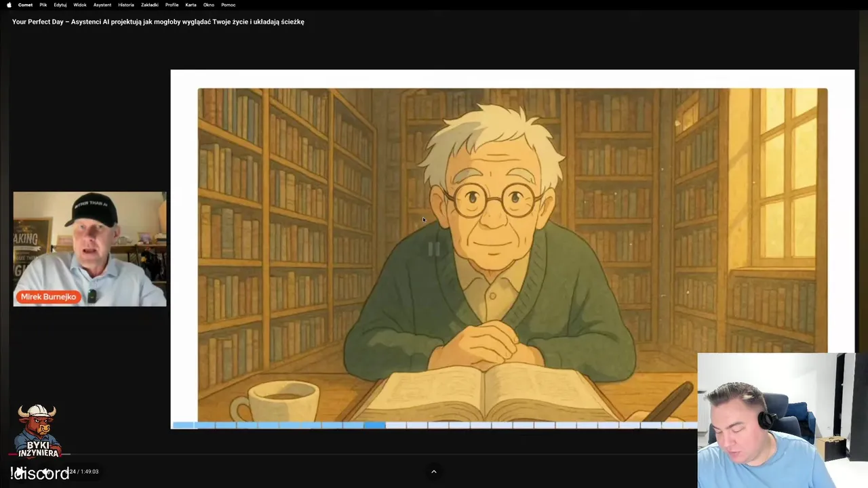868x488 pixels.
Task: Open the Historia menu
Action: tap(126, 5)
